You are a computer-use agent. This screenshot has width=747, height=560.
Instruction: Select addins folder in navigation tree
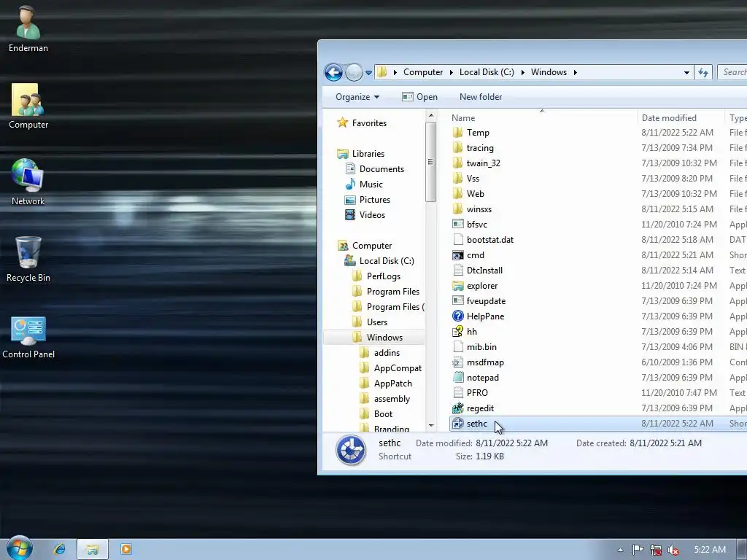tap(379, 353)
